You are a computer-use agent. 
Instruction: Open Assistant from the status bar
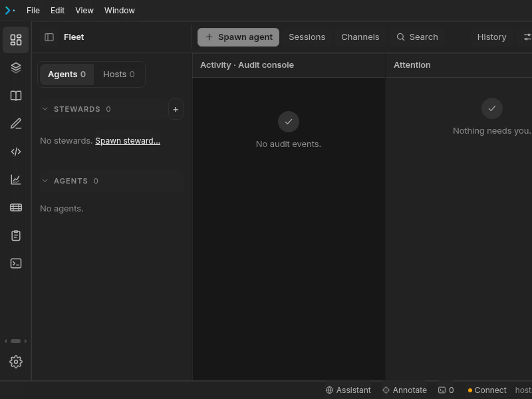pyautogui.click(x=348, y=390)
